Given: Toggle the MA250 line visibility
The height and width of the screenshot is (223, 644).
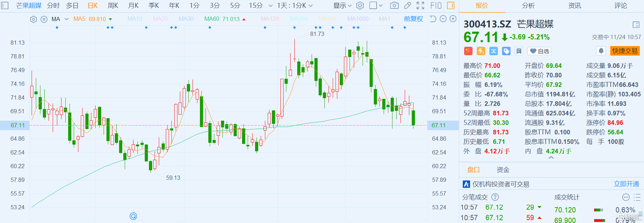Looking at the screenshot, I should [x=299, y=19].
